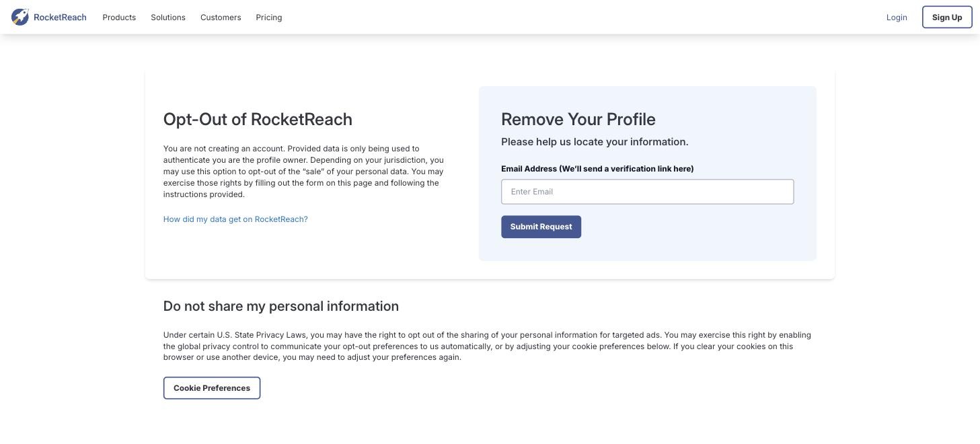Click the Submit Request button

click(x=541, y=227)
